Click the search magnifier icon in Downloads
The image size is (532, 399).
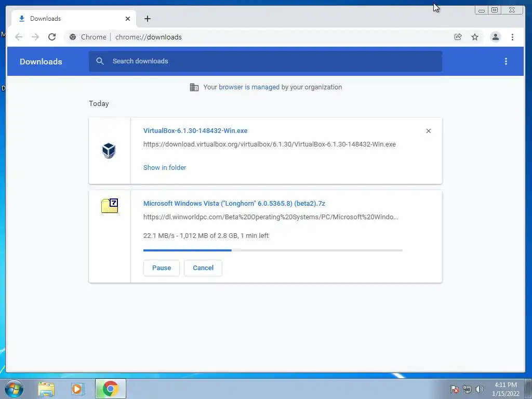(100, 61)
